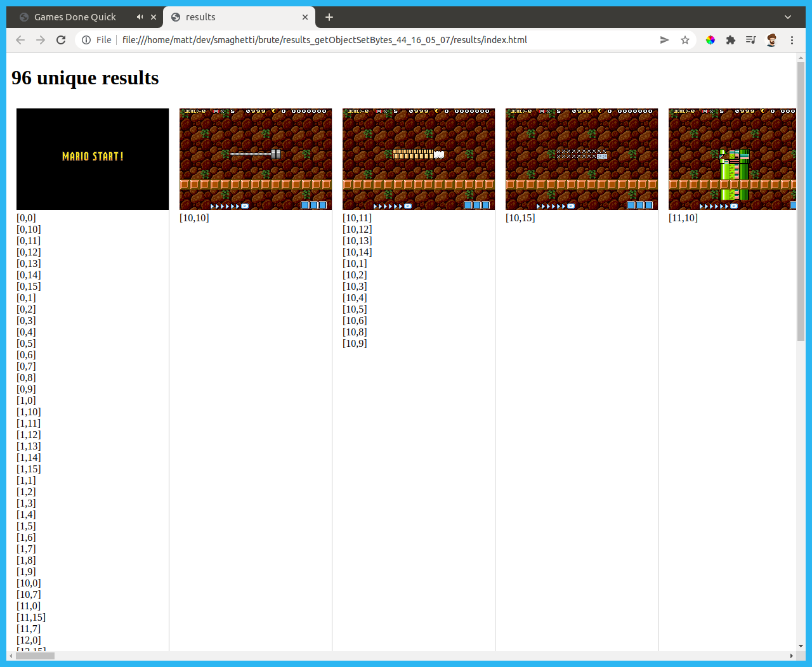Close the Games Done Quick tab
Image resolution: width=812 pixels, height=667 pixels.
[x=154, y=17]
